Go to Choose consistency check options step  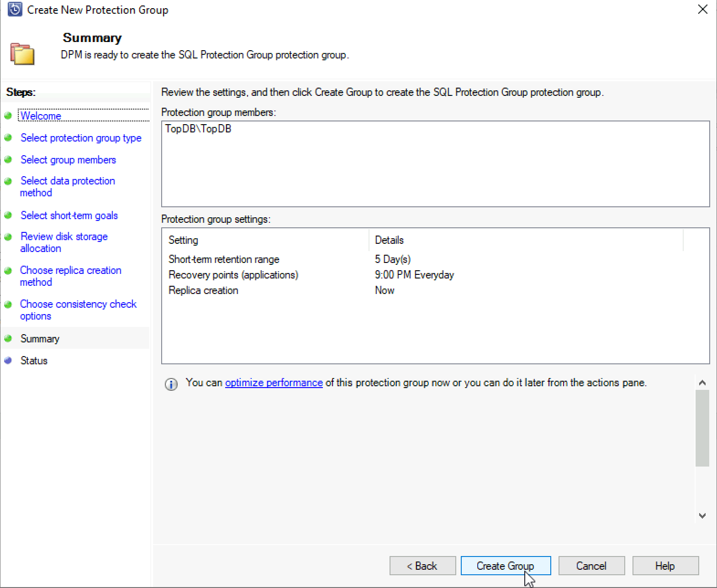click(x=78, y=310)
